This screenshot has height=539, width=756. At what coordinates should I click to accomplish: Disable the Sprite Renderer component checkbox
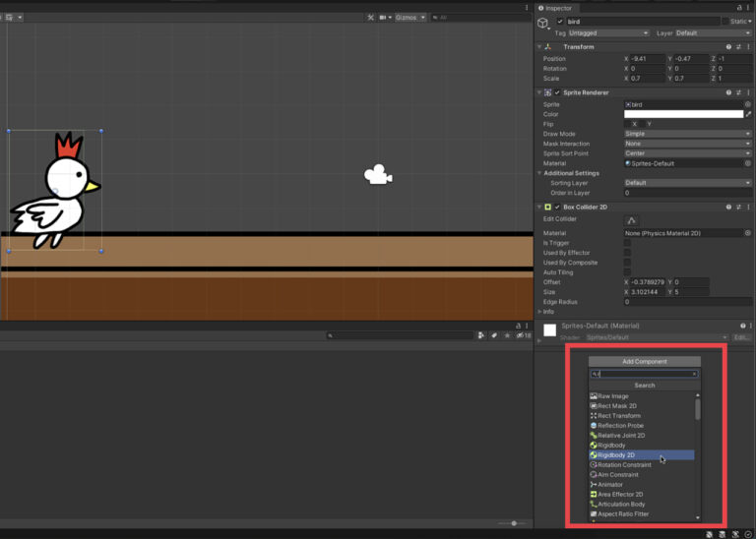tap(557, 92)
